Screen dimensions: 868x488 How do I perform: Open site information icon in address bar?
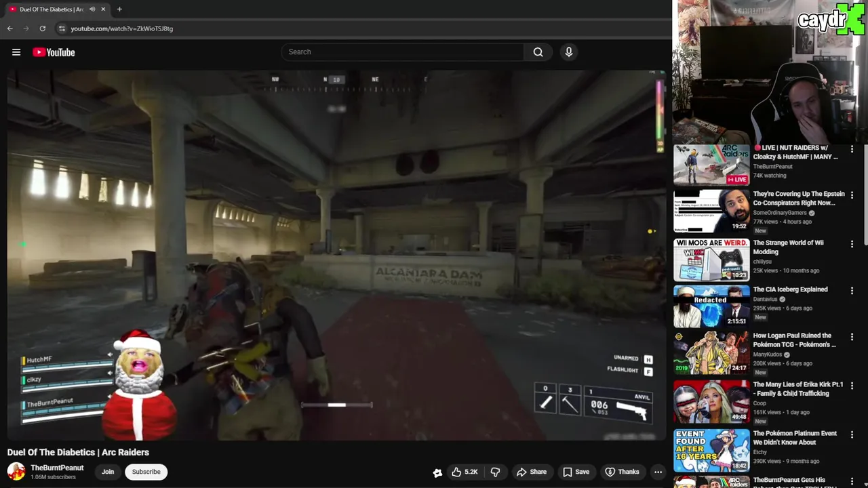click(x=62, y=28)
